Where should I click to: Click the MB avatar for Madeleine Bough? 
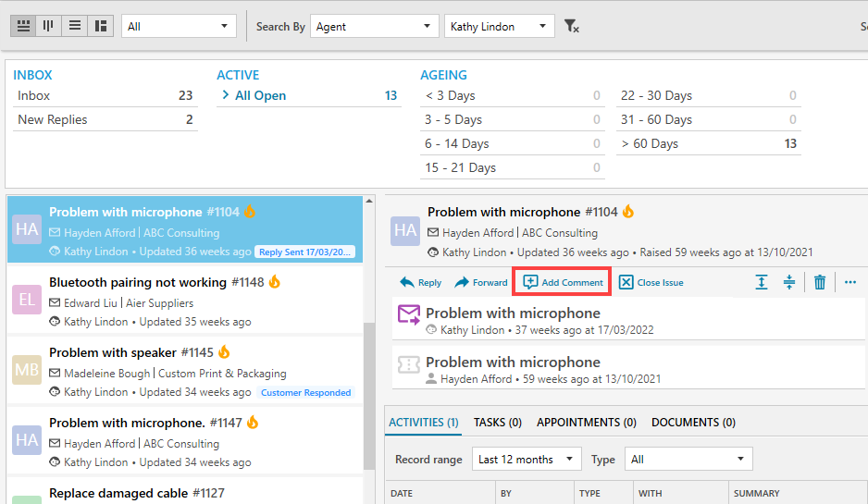(27, 370)
